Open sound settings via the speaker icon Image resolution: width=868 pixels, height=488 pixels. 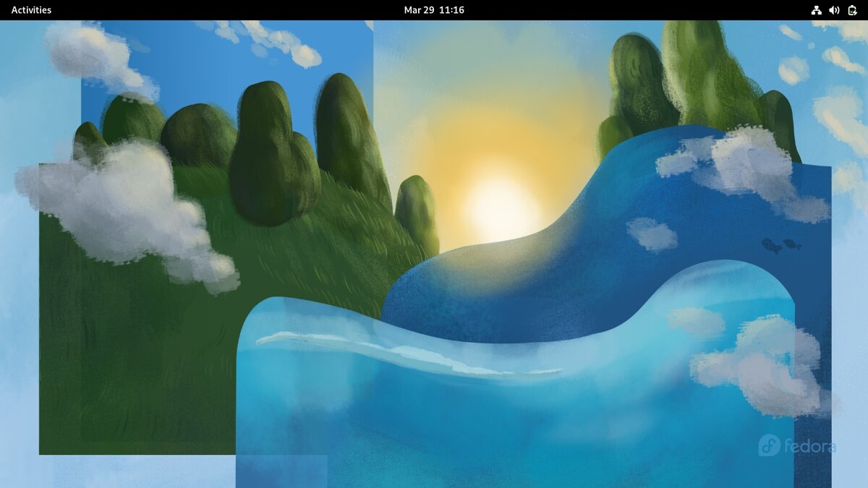[x=834, y=9]
